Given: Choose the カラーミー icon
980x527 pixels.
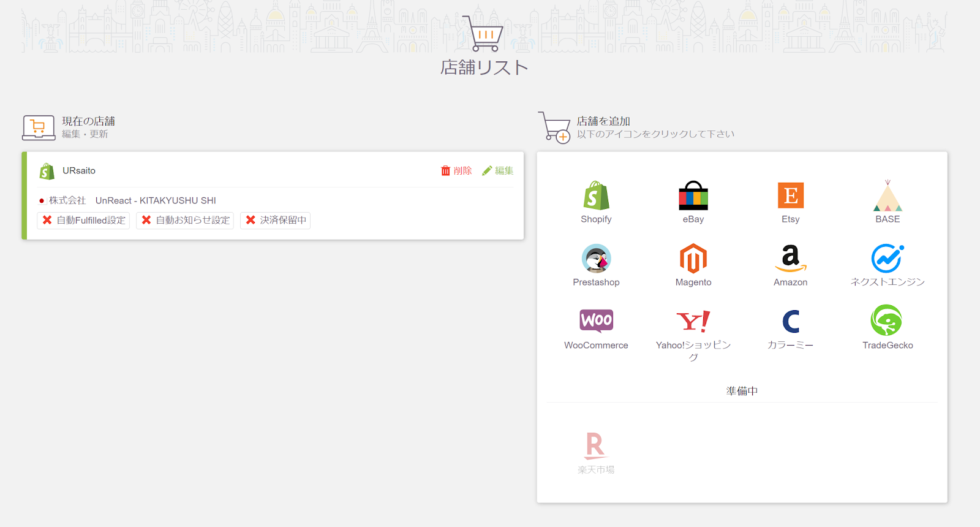Looking at the screenshot, I should tap(790, 322).
